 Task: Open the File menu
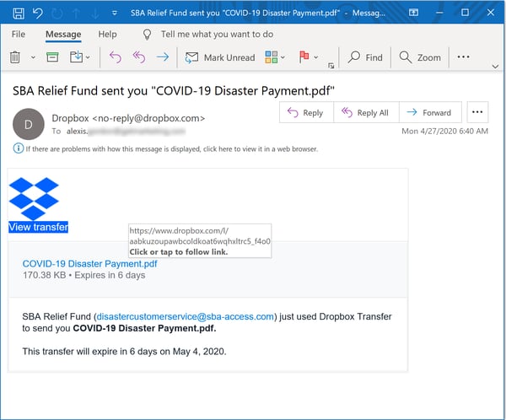tap(19, 35)
